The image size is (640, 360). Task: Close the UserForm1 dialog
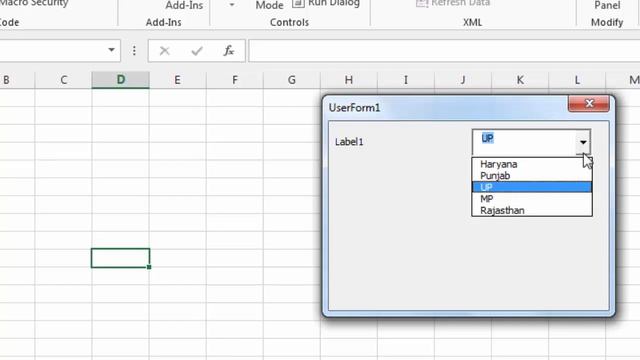coord(589,103)
